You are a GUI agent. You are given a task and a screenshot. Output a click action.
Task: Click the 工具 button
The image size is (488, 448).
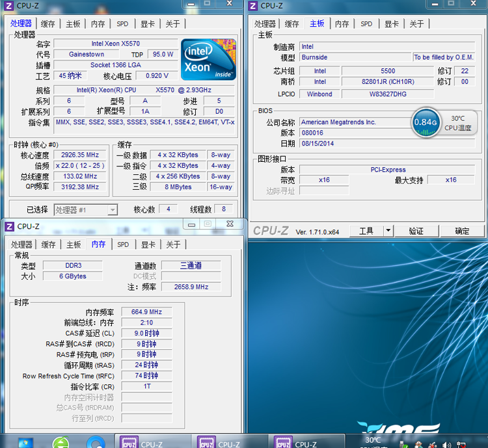tap(366, 231)
